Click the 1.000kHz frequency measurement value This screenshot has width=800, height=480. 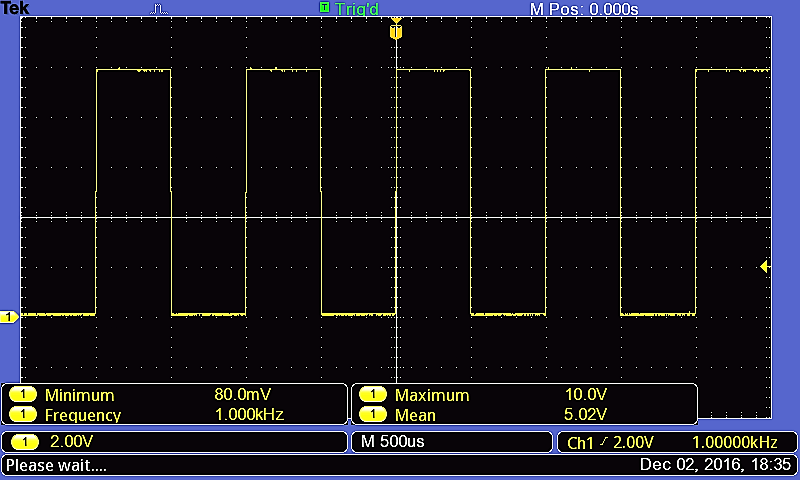click(x=249, y=414)
